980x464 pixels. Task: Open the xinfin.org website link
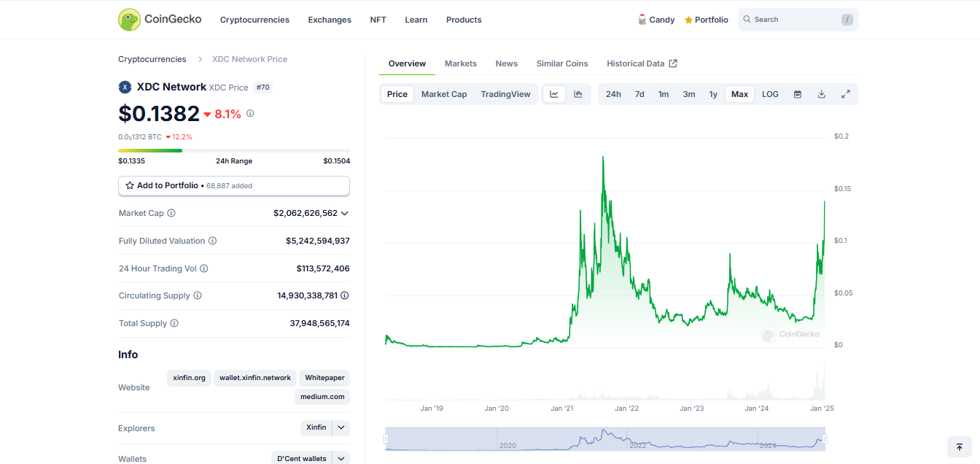coord(190,378)
